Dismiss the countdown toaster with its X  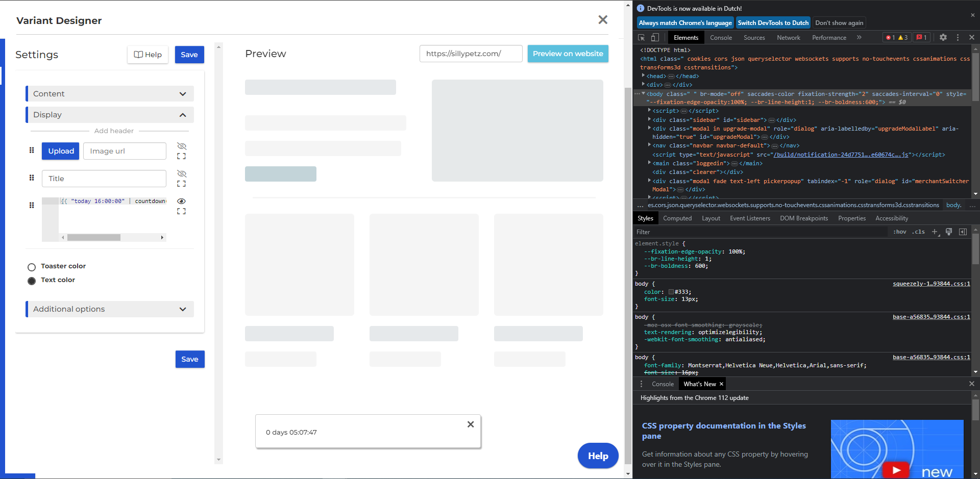[x=471, y=424]
